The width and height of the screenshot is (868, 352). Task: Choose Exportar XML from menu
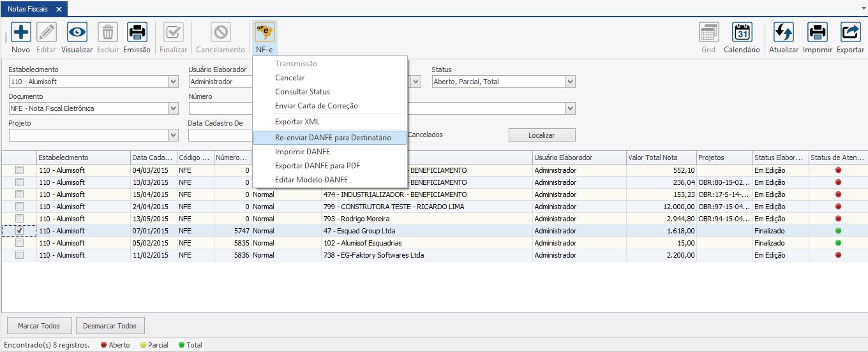[297, 122]
